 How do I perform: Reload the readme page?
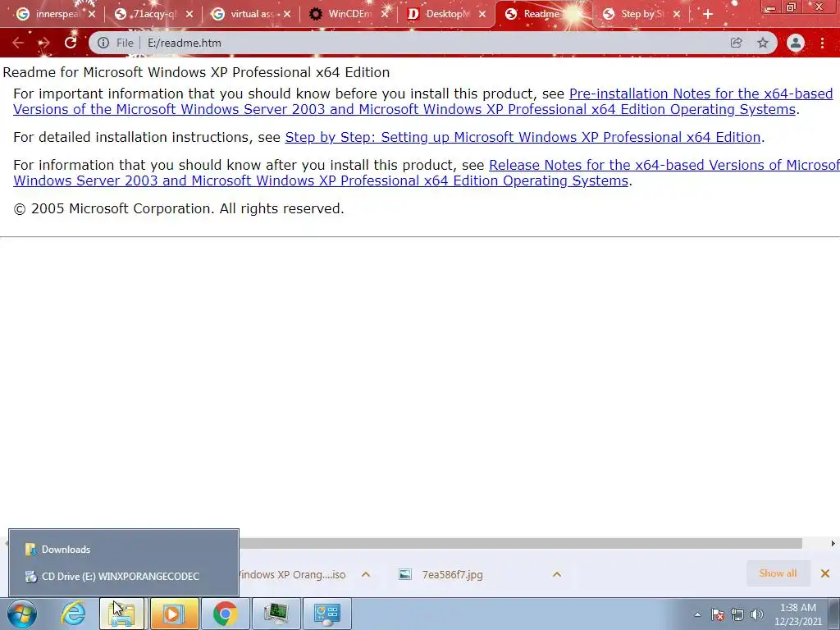tap(71, 43)
